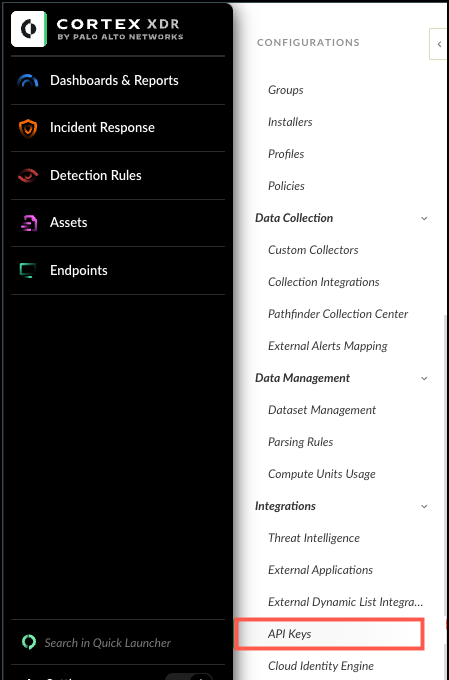Open Installers configuration page
Screen dimensions: 449x680
290,122
